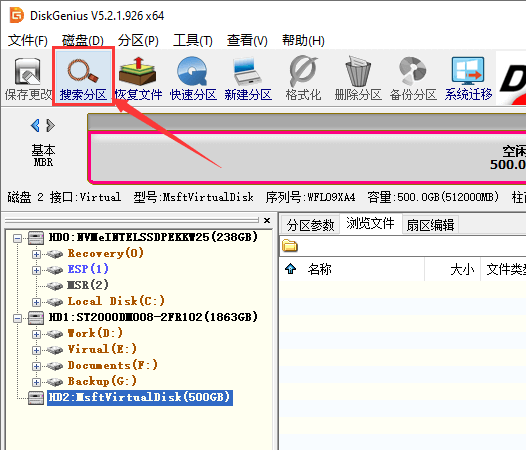
Task: Click the ESP(1) partition icon
Action: [55, 270]
